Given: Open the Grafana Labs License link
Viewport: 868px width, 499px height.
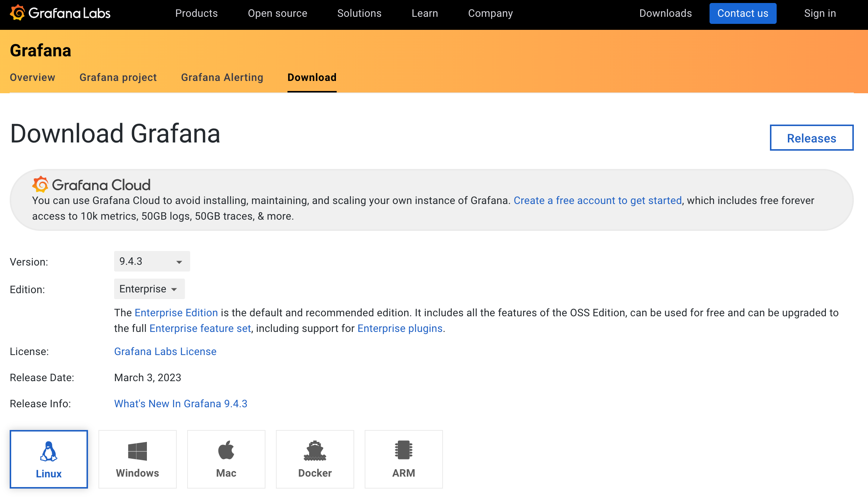Looking at the screenshot, I should [x=165, y=351].
